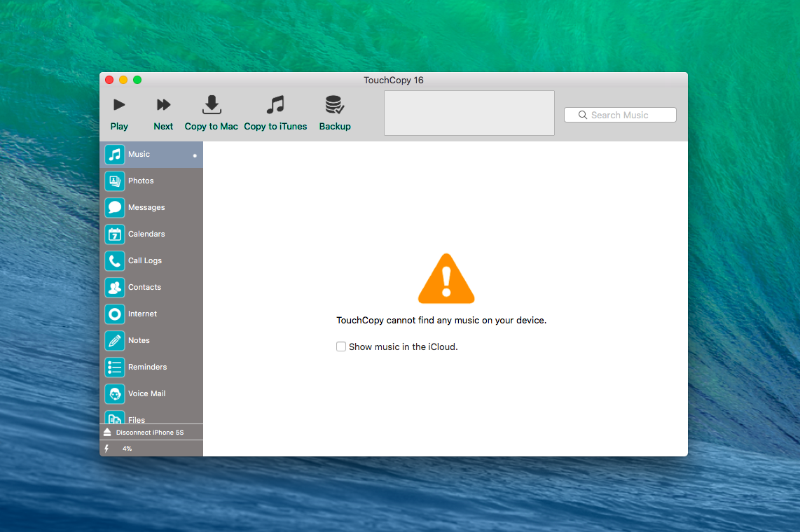Open the Internet circle icon
This screenshot has height=532, width=800.
[x=115, y=314]
